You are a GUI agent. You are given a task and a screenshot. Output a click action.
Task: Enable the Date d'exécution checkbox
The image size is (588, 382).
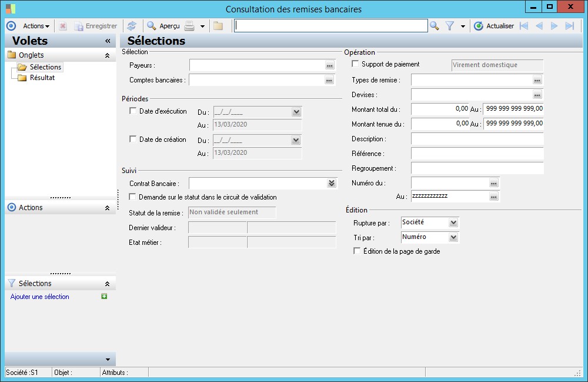click(133, 111)
